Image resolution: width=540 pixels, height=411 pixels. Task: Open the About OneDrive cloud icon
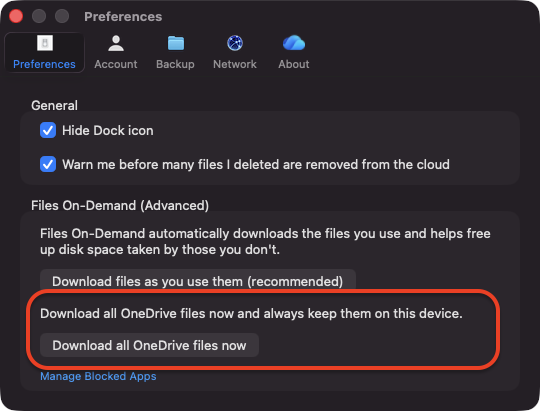click(x=294, y=43)
